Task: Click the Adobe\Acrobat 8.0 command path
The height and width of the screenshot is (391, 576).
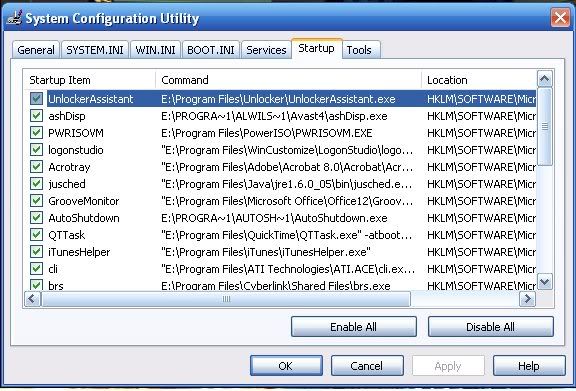Action: click(287, 167)
